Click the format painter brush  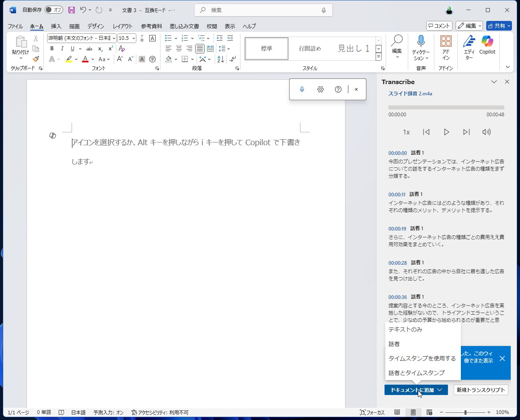coord(36,59)
